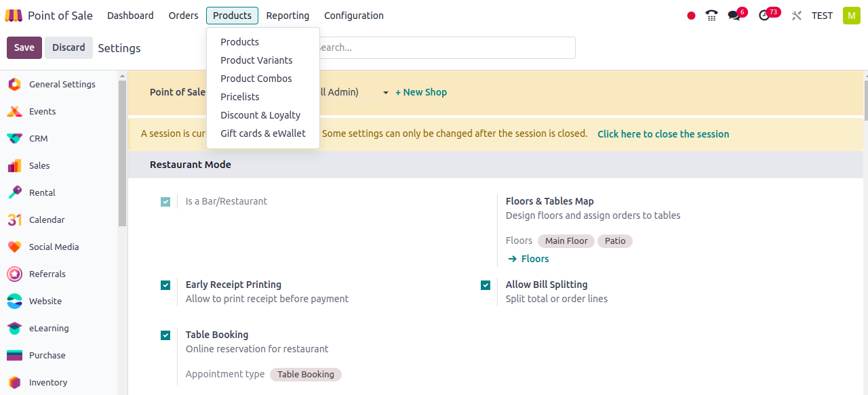Image resolution: width=868 pixels, height=395 pixels.
Task: Open the Sales settings section
Action: tap(59, 166)
